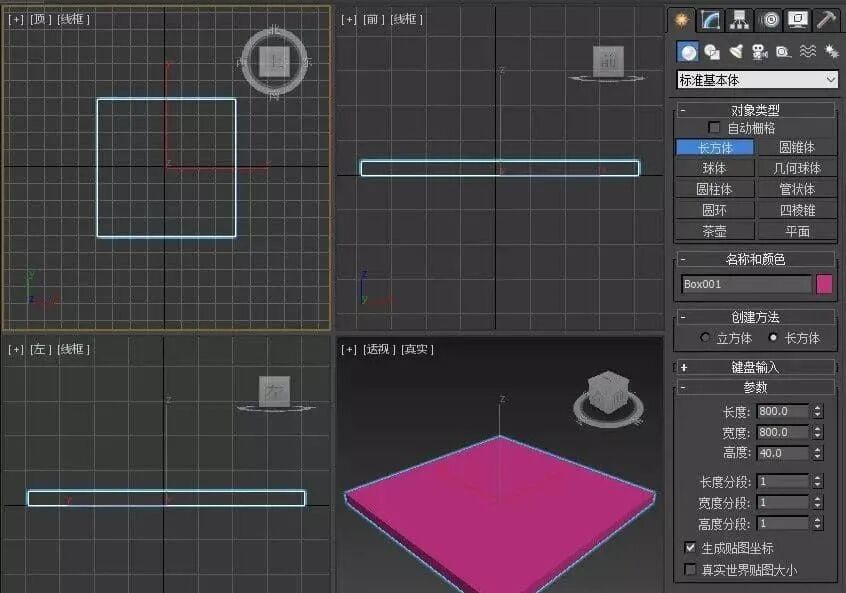Adjust the 宽度分段 spinner arrows
846x593 pixels.
pos(818,502)
